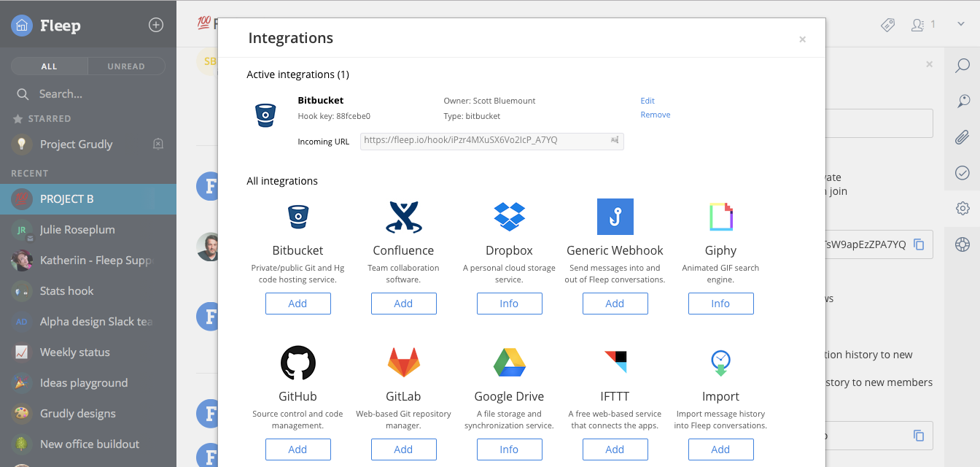Image resolution: width=980 pixels, height=467 pixels.
Task: Click the Giphy logo
Action: [x=720, y=217]
